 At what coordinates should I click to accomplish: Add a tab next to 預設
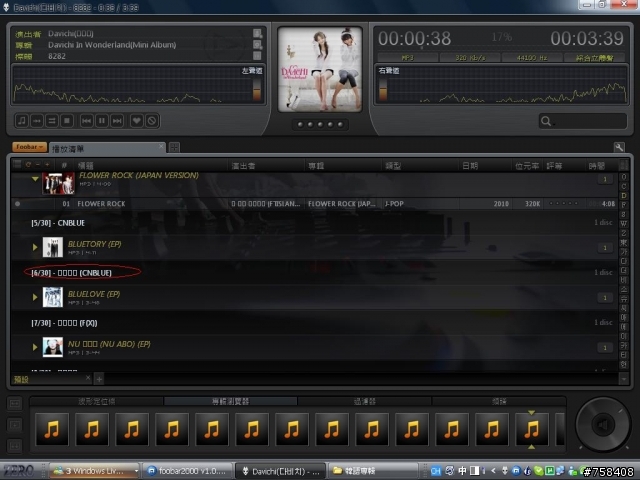coord(99,380)
